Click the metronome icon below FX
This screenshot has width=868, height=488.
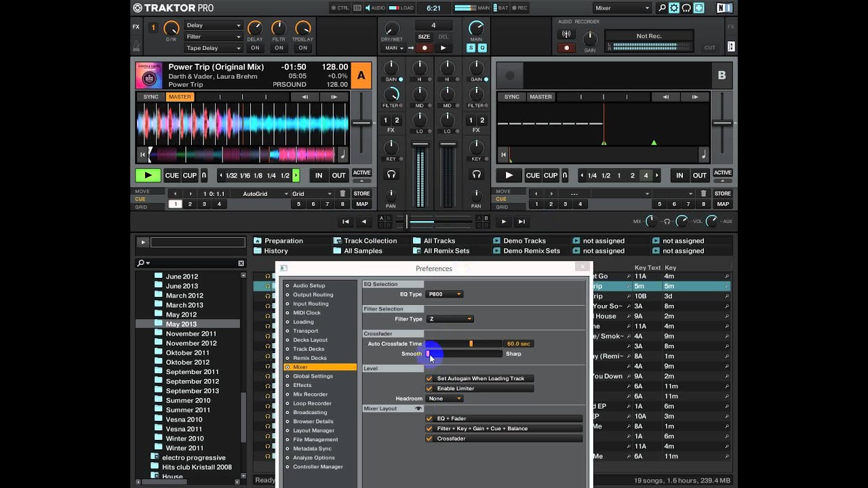(x=136, y=46)
